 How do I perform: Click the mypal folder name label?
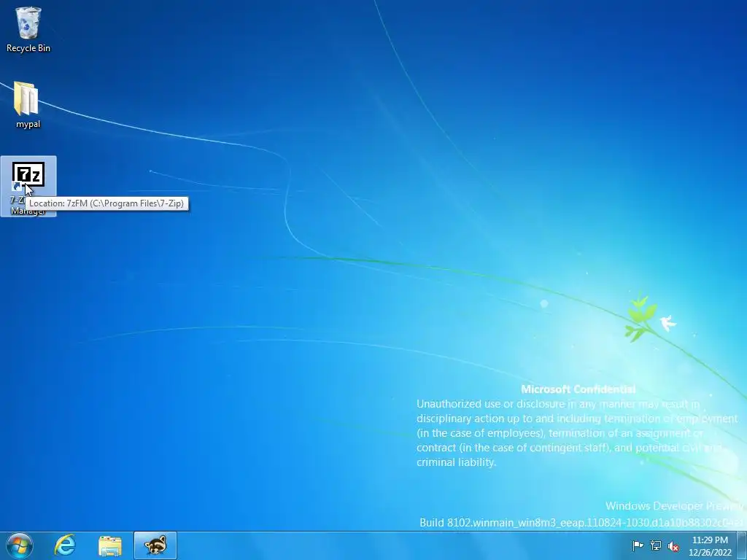coord(28,124)
